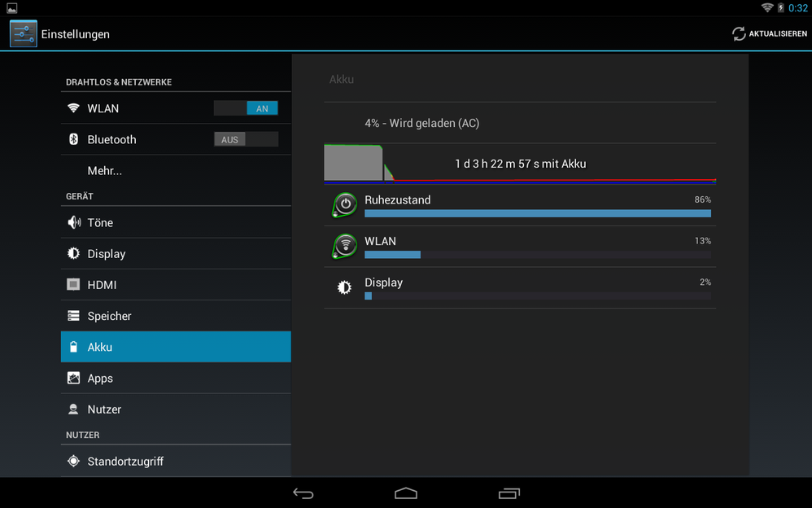Open Mehr... wireless options

105,171
